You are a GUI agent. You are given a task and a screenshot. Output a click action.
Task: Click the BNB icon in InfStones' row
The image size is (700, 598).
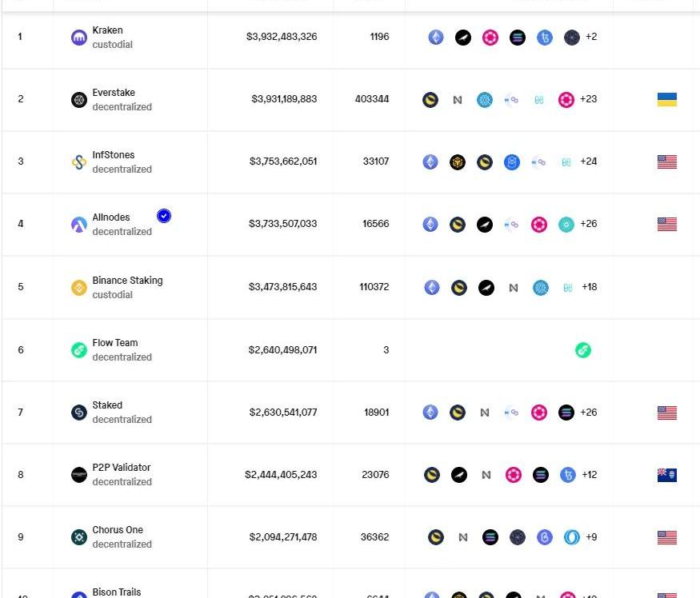tap(458, 162)
